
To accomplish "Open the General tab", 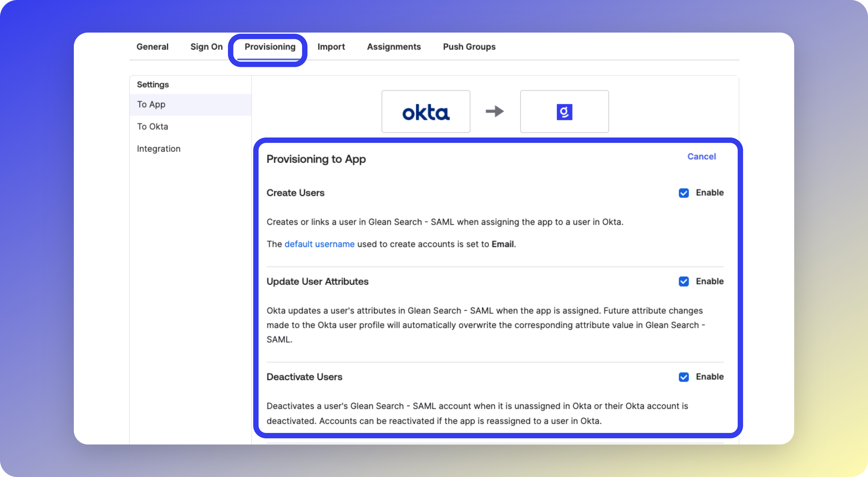I will [152, 47].
